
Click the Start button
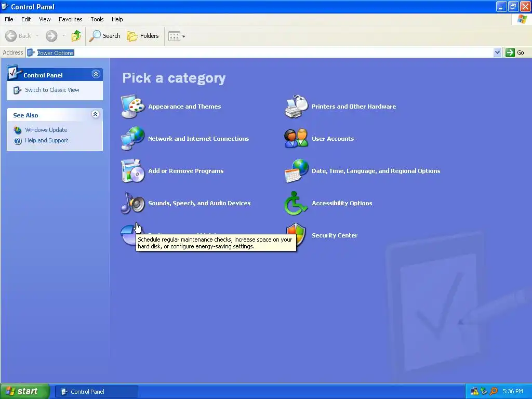click(x=25, y=391)
